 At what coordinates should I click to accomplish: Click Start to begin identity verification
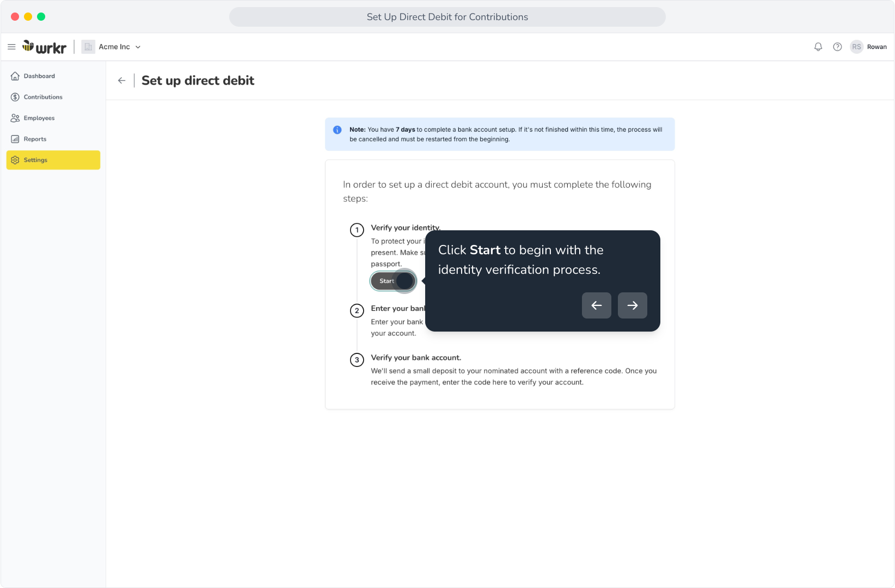[x=393, y=281]
